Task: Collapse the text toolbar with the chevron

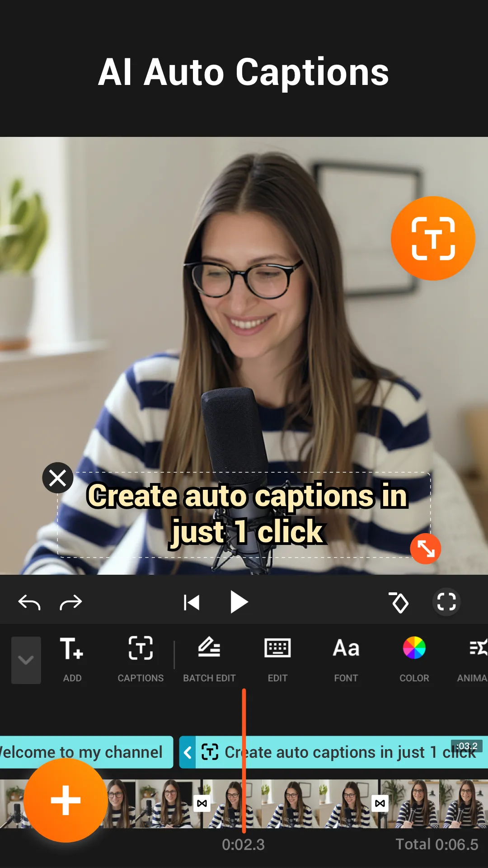Action: [x=26, y=660]
